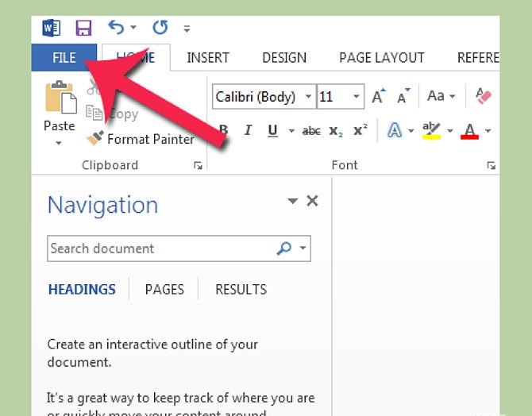Screen dimensions: 532x416
Task: Show the PAGES view in Navigation
Action: (164, 290)
